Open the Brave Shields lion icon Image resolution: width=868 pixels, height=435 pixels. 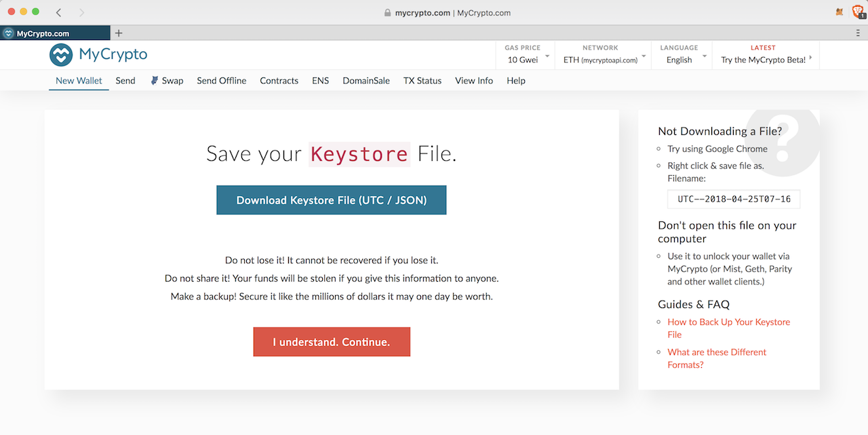click(x=857, y=12)
